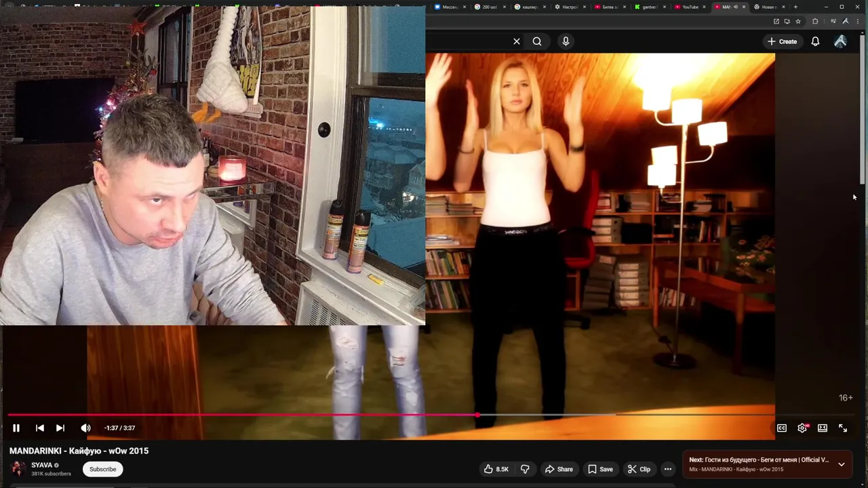Open the next video title in the mix
The width and height of the screenshot is (868, 488).
tap(759, 460)
